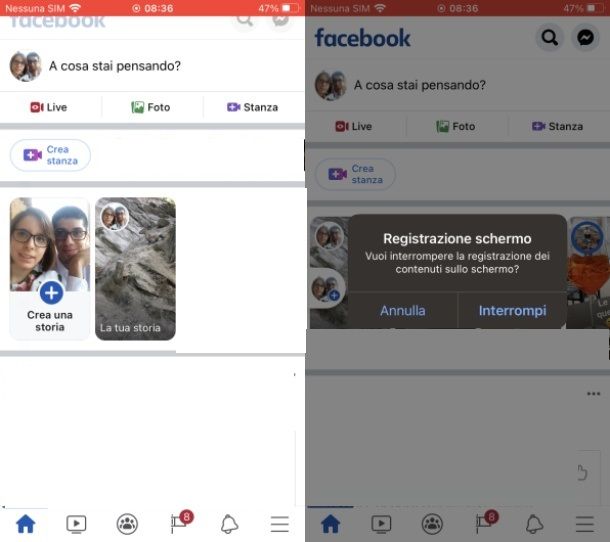Screen dimensions: 610x542
Task: Tap 'A cosa stai pensando?' field, right screen
Action: [420, 85]
